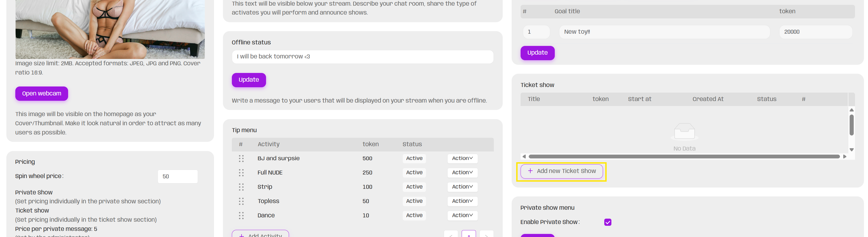
Task: Click Update button below goal title
Action: (537, 53)
